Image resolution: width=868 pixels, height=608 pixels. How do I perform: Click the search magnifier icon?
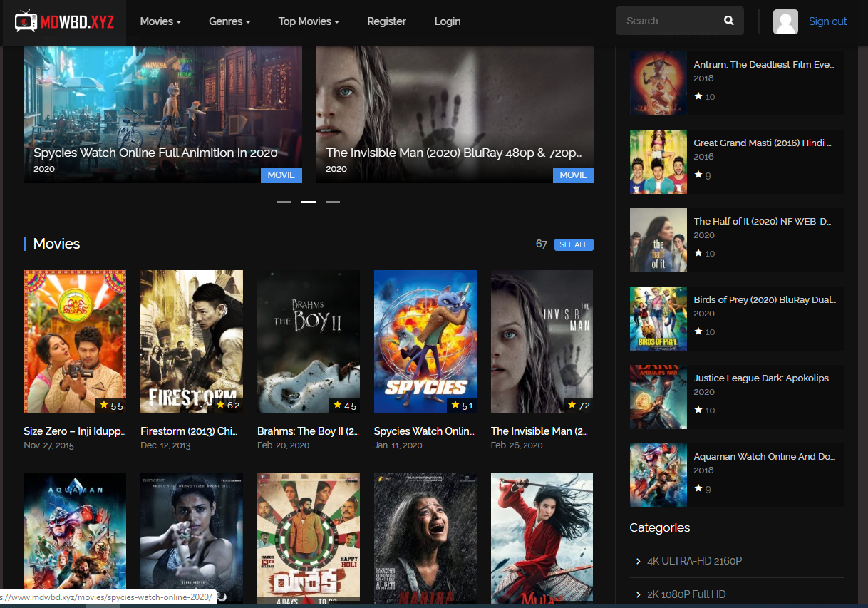(x=728, y=21)
